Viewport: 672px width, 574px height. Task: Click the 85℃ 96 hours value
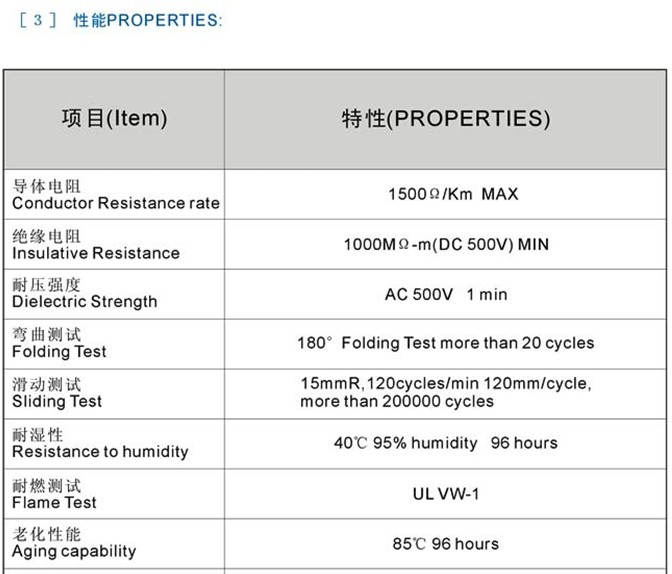(446, 544)
